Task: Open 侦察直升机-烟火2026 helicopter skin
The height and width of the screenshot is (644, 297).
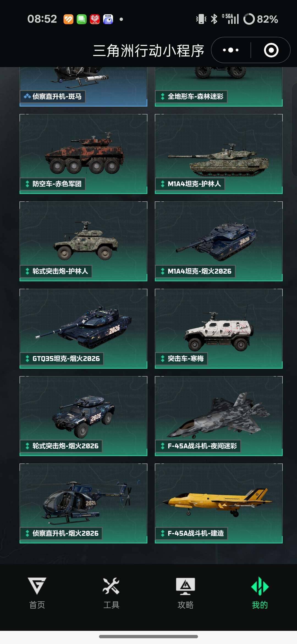Action: click(83, 503)
